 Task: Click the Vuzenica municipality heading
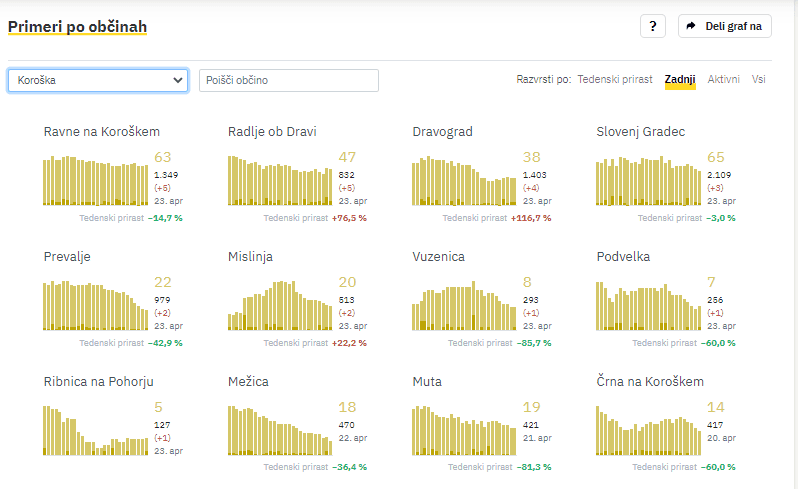click(438, 257)
